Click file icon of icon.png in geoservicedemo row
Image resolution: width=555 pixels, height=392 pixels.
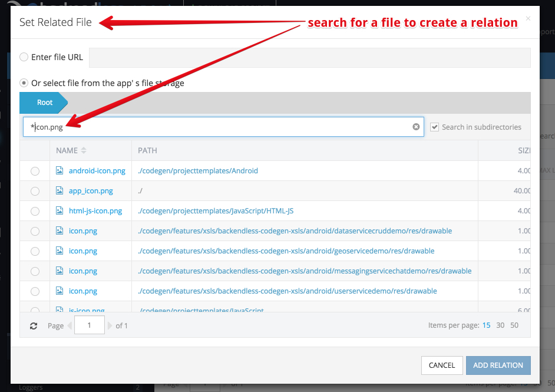(x=60, y=251)
